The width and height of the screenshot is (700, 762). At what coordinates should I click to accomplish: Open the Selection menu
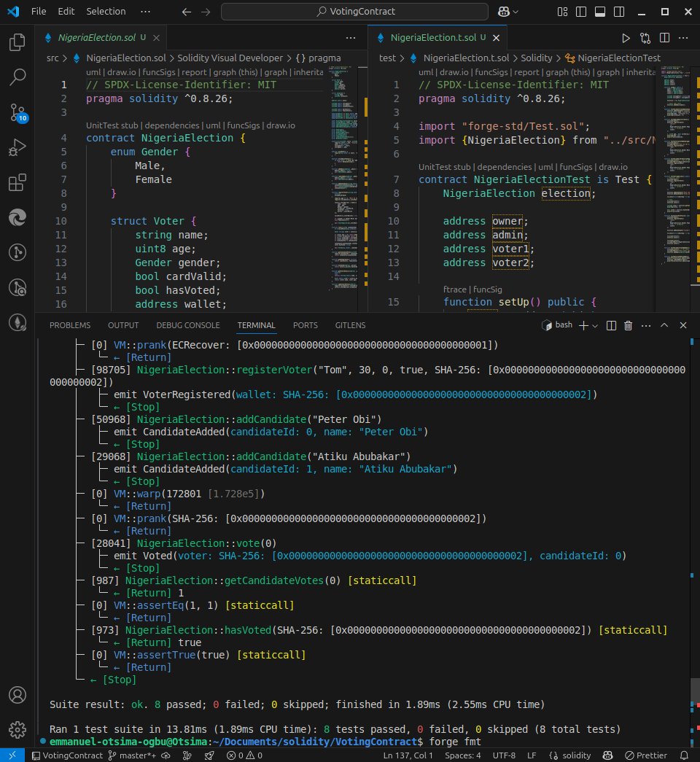point(106,11)
